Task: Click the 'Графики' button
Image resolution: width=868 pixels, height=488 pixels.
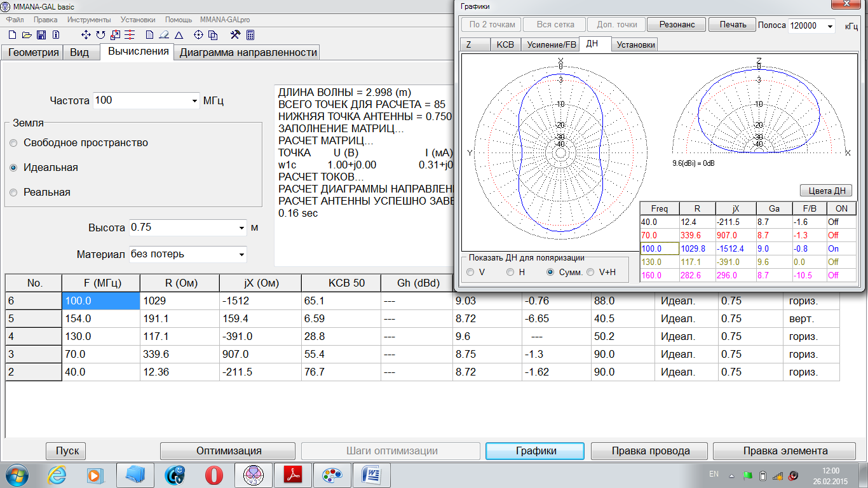Action: [536, 451]
